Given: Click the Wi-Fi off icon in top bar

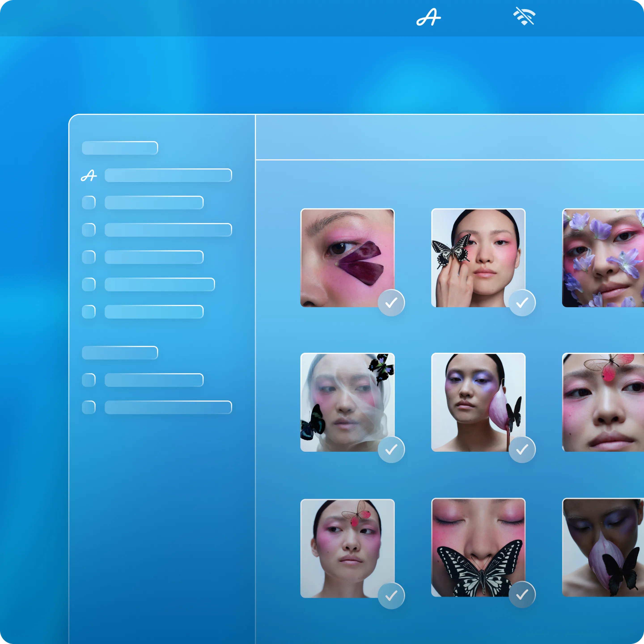Looking at the screenshot, I should [524, 16].
